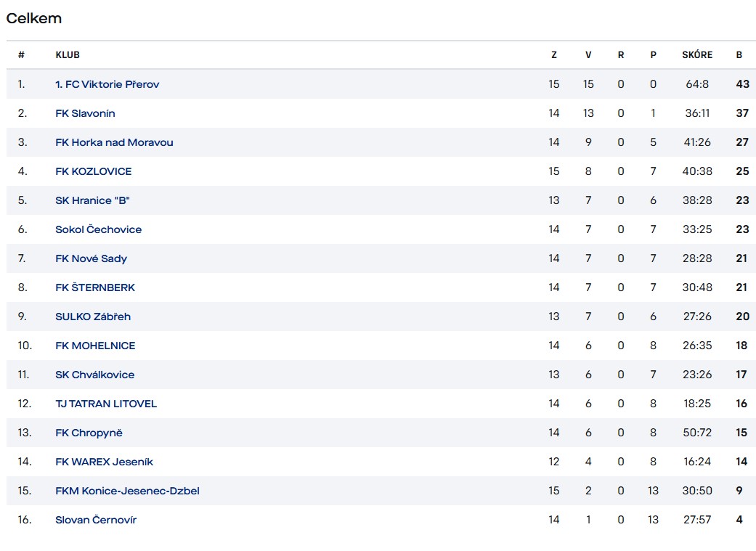Select FK ŠTERNBERK in the table
This screenshot has height=551, width=756.
(95, 287)
